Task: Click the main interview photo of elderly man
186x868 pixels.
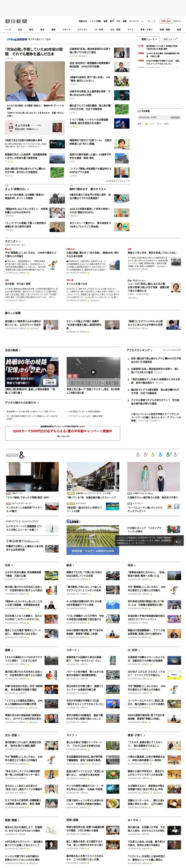Action: 35,81
